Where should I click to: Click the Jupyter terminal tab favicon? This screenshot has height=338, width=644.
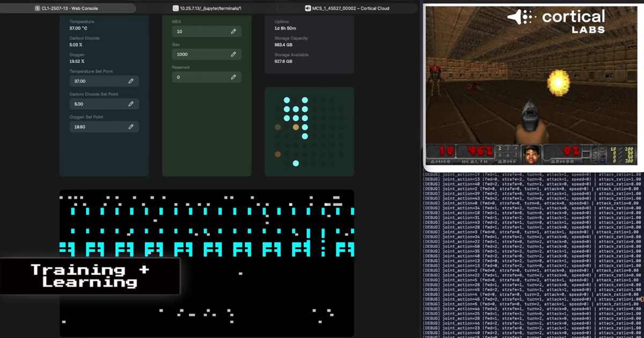[175, 9]
